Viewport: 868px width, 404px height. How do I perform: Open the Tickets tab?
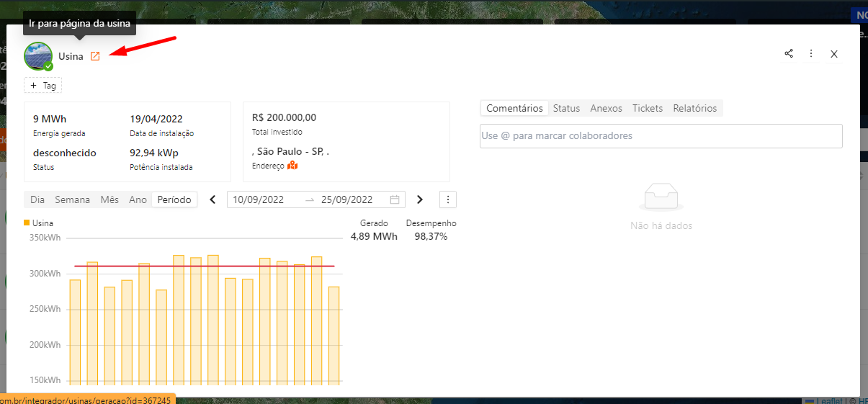point(647,108)
